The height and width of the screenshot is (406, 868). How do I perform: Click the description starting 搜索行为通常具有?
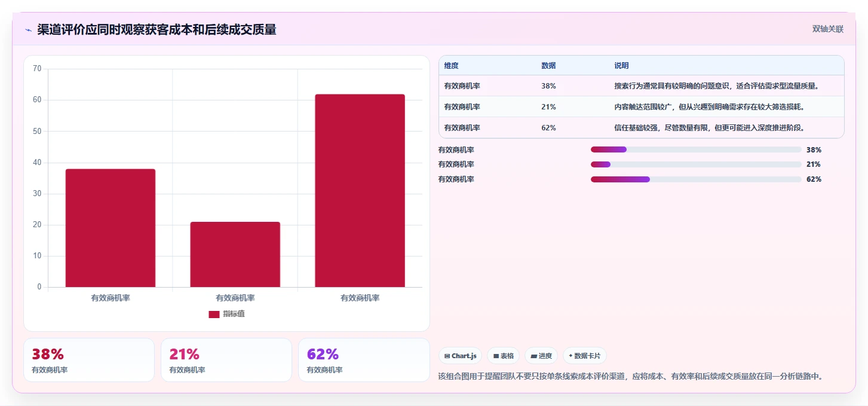pyautogui.click(x=716, y=86)
